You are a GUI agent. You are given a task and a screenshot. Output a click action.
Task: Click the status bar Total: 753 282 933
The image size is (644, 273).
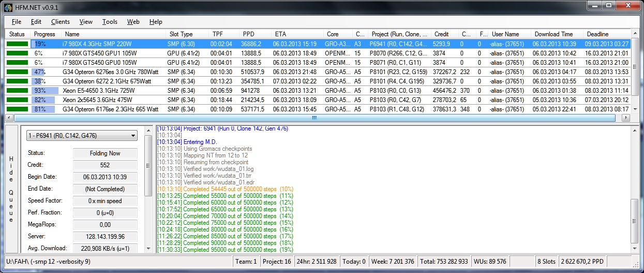[x=444, y=262]
